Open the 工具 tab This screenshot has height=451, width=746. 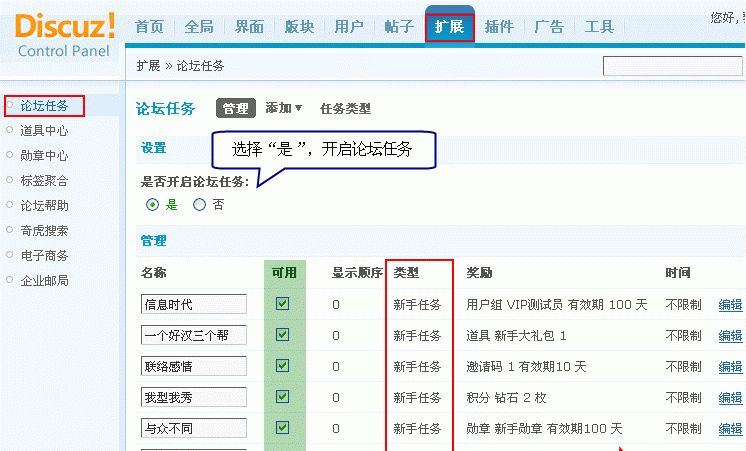pyautogui.click(x=599, y=27)
